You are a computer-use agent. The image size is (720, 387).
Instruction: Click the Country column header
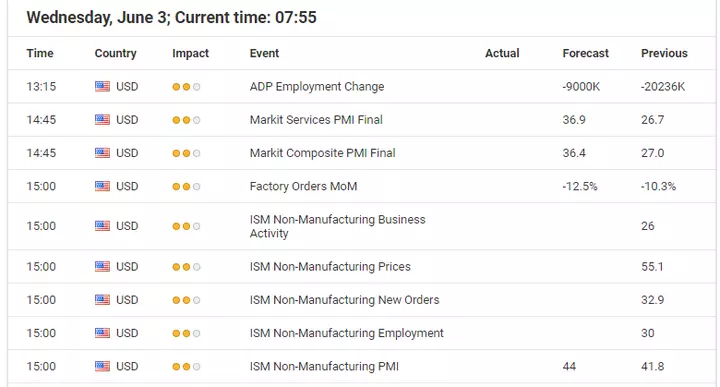pos(116,53)
